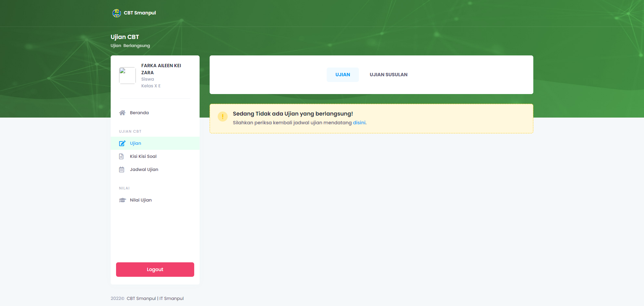The image size is (644, 306).
Task: Go to Jadwal Ujian page
Action: click(144, 170)
